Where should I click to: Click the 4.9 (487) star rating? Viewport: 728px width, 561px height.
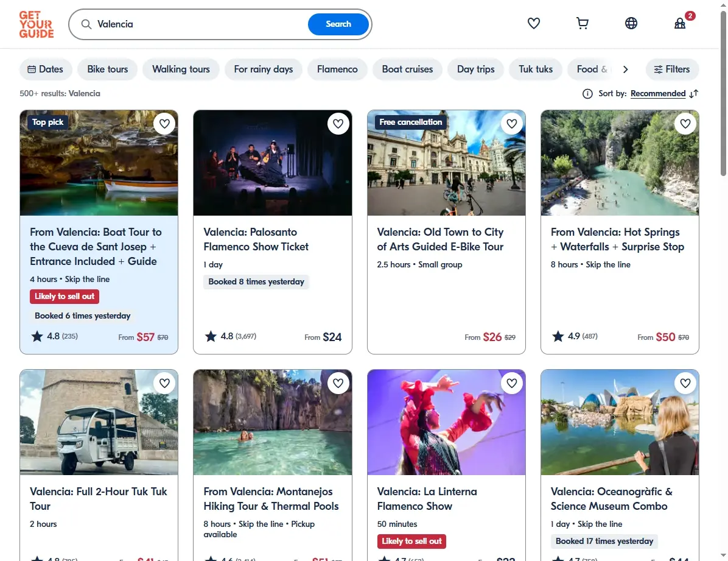[x=575, y=336]
